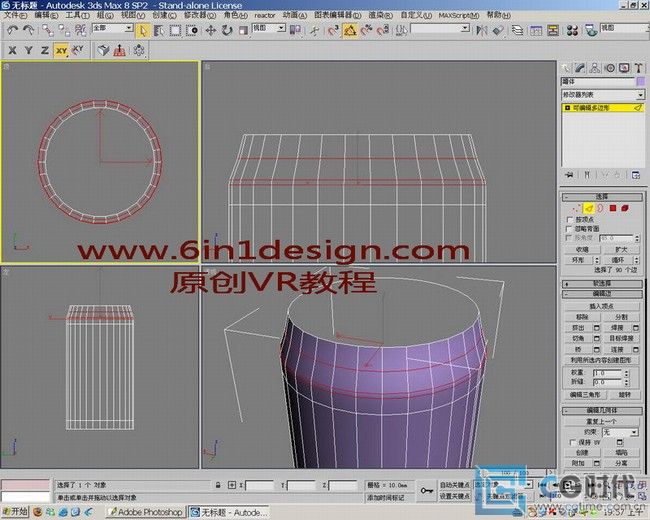The width and height of the screenshot is (650, 520).
Task: Select the Select and Link tool
Action: (x=48, y=30)
